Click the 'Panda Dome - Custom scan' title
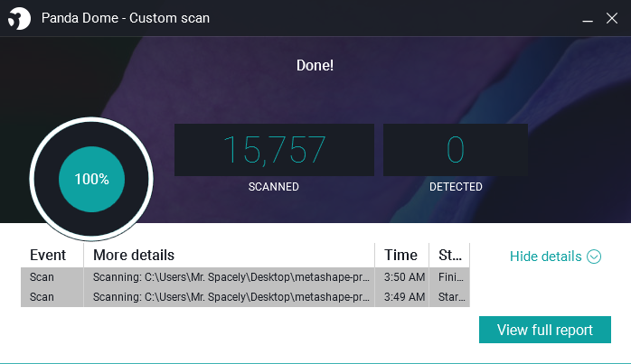The width and height of the screenshot is (631, 364). click(x=126, y=18)
